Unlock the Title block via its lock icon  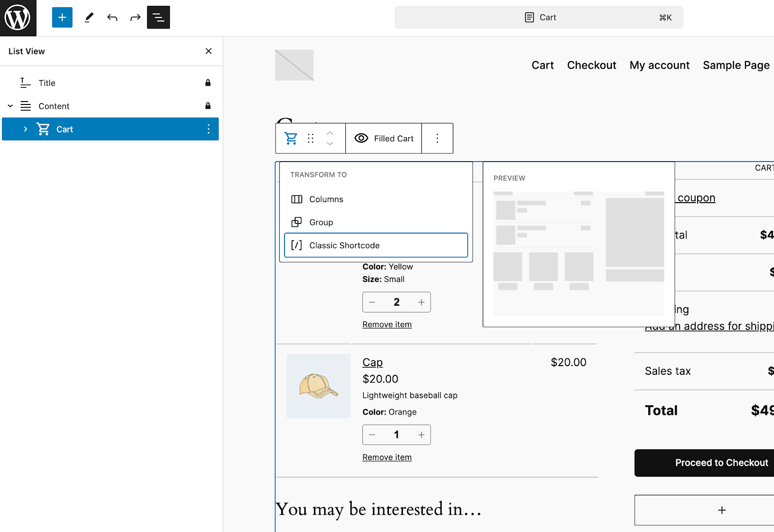click(208, 83)
